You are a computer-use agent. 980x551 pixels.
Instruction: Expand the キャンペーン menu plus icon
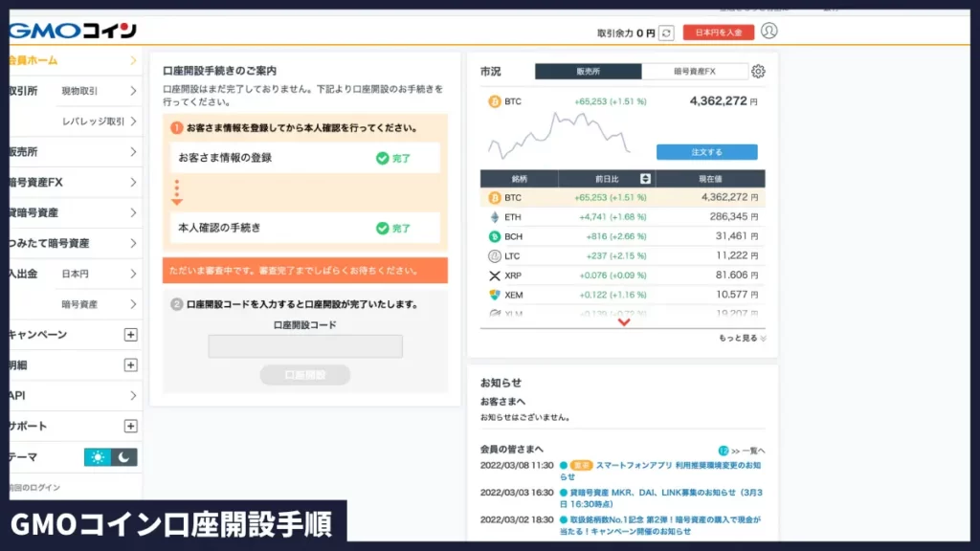[x=130, y=335]
